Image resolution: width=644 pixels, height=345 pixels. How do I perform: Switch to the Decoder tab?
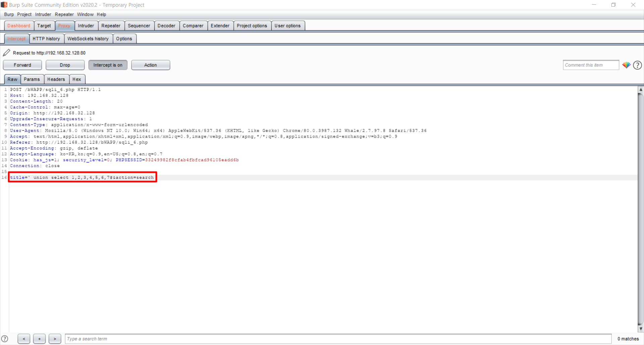[166, 26]
